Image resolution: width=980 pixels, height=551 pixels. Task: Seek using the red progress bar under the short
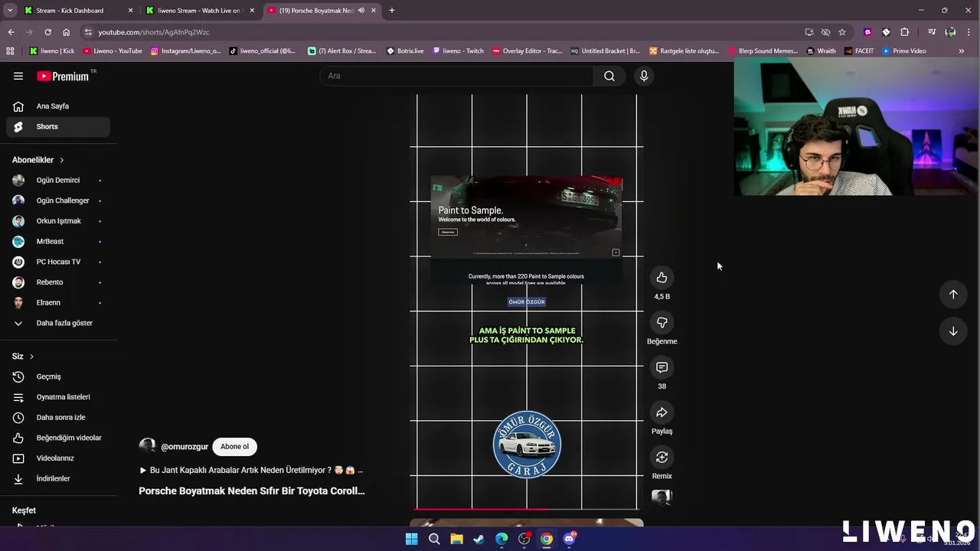pos(527,508)
